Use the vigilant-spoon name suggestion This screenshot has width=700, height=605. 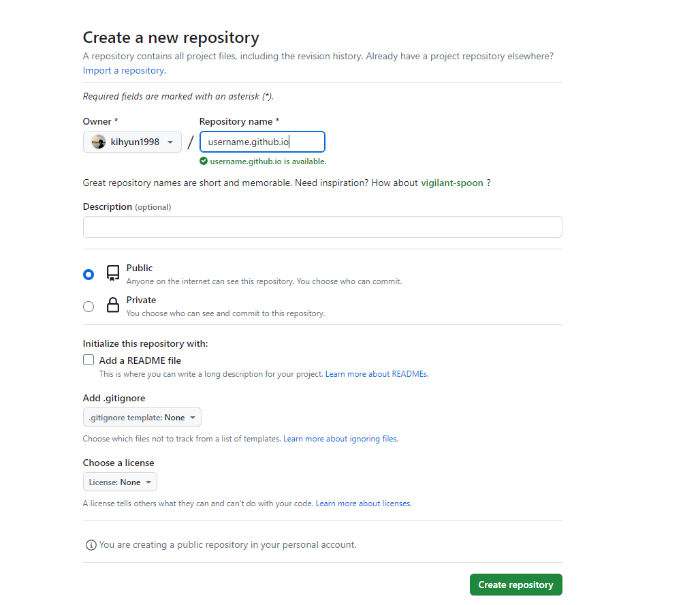click(x=451, y=183)
